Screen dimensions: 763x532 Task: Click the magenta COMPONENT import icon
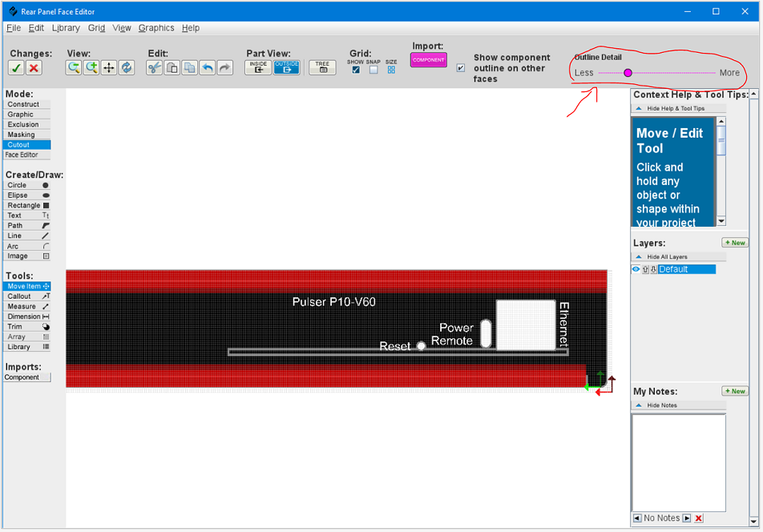(428, 59)
